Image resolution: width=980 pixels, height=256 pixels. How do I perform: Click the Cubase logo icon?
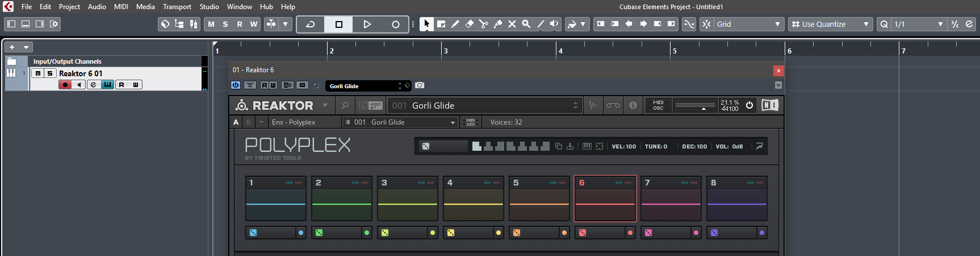click(8, 7)
